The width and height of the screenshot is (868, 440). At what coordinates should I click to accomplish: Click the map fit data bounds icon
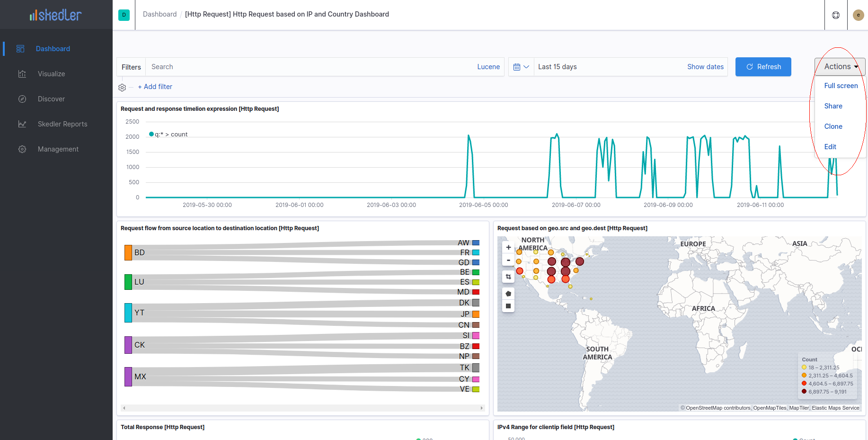508,277
